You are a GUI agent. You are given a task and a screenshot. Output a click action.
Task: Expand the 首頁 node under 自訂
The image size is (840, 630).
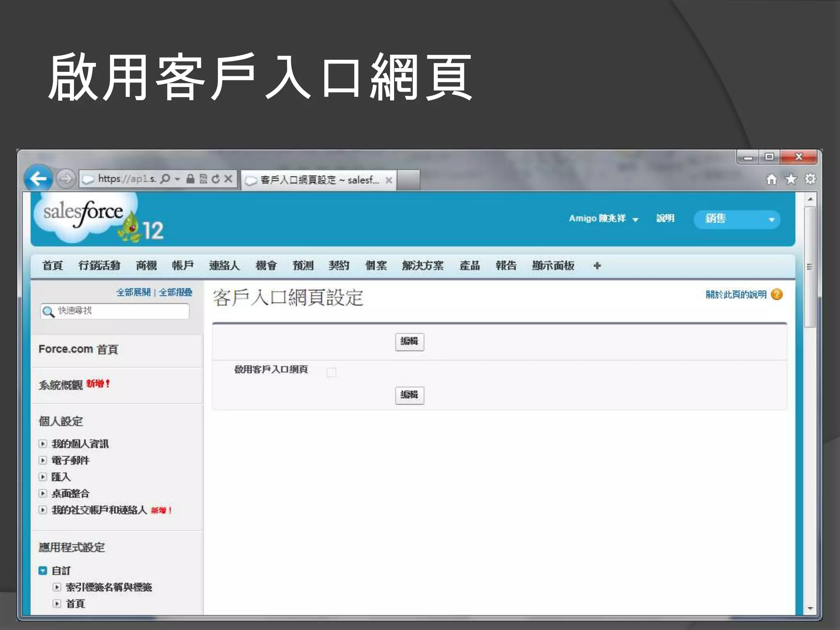[x=57, y=604]
